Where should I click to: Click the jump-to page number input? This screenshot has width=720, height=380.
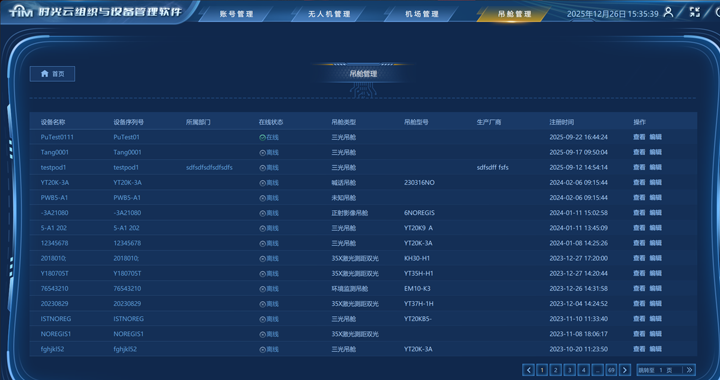coord(661,370)
